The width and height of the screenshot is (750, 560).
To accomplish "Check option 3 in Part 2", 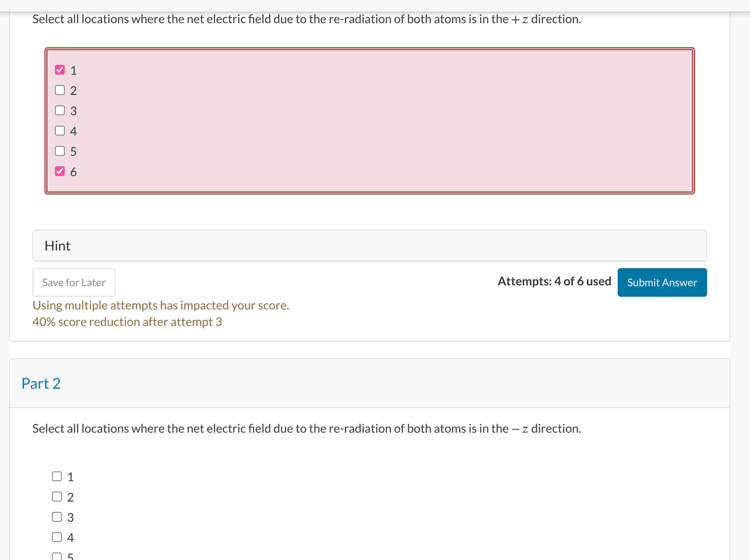I will [x=57, y=517].
